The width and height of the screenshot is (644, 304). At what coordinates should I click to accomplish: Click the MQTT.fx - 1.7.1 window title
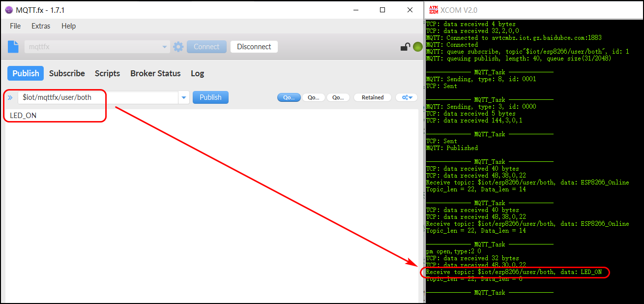[x=40, y=10]
